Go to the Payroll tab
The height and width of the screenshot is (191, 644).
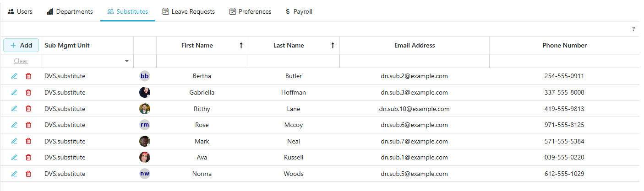pyautogui.click(x=299, y=12)
